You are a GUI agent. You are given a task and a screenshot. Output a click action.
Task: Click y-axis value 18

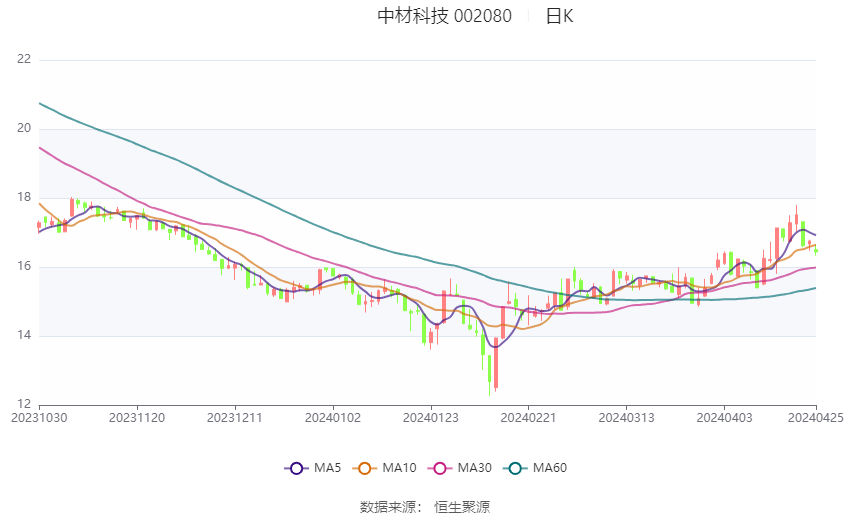point(24,197)
